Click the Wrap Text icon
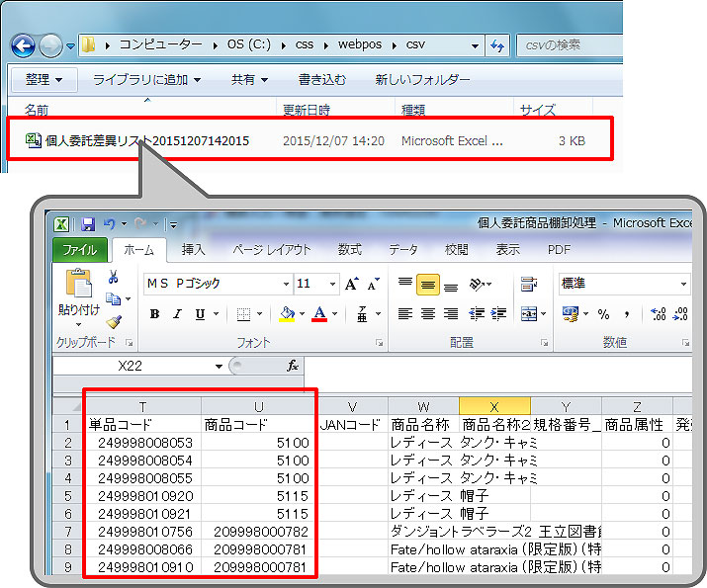Viewport: 707px width, 588px height. (528, 285)
